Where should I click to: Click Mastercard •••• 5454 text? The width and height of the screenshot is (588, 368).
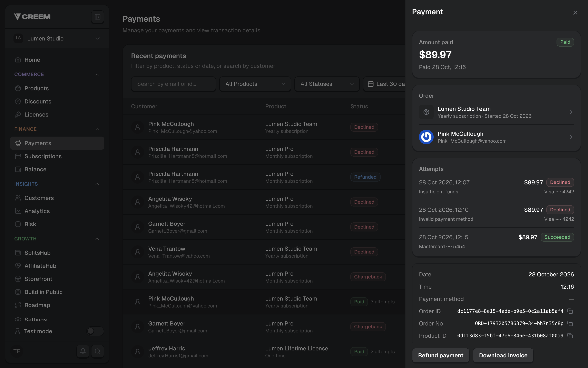(x=442, y=247)
